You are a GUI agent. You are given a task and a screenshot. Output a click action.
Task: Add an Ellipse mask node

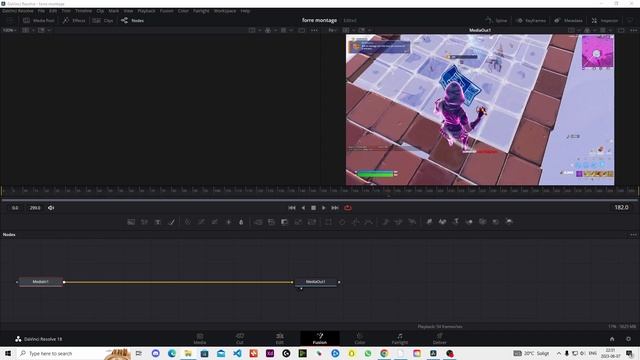(342, 222)
